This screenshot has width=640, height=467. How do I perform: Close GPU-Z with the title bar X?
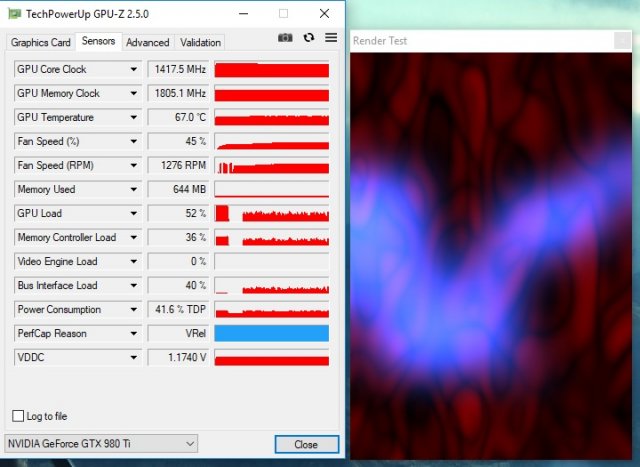(x=323, y=13)
